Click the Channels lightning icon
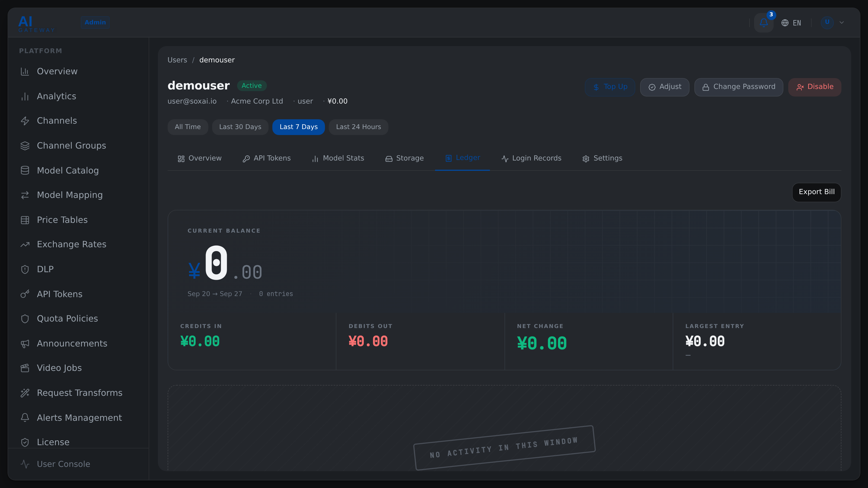 25,121
